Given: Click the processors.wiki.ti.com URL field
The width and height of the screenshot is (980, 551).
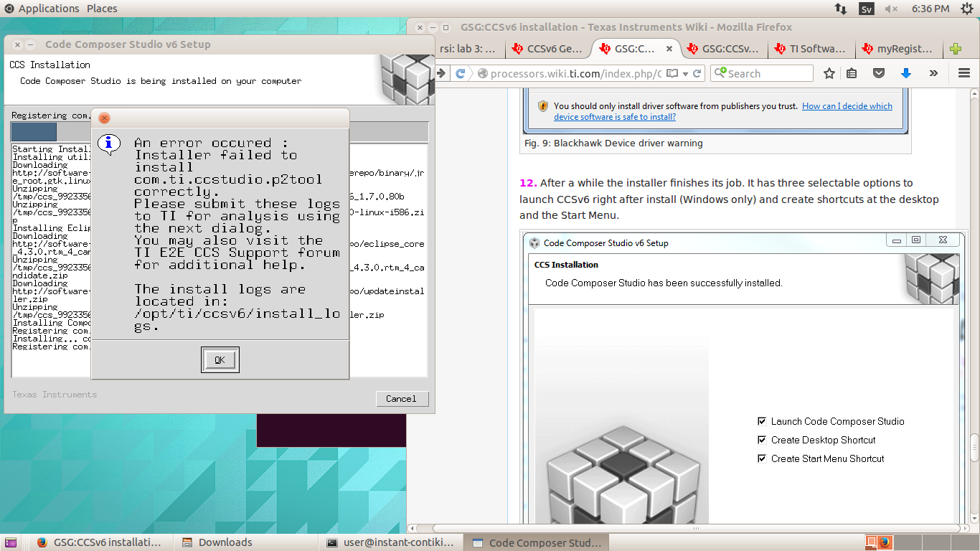Looking at the screenshot, I should tap(576, 73).
